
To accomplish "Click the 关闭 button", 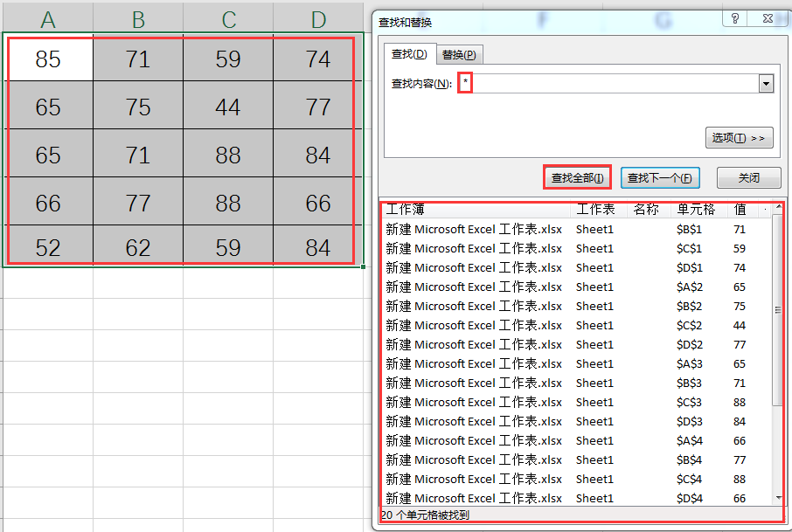I will [748, 177].
